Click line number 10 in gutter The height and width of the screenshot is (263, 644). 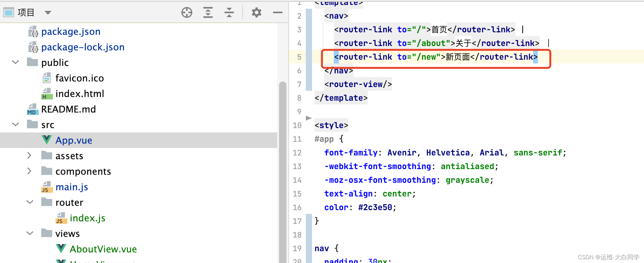point(297,125)
